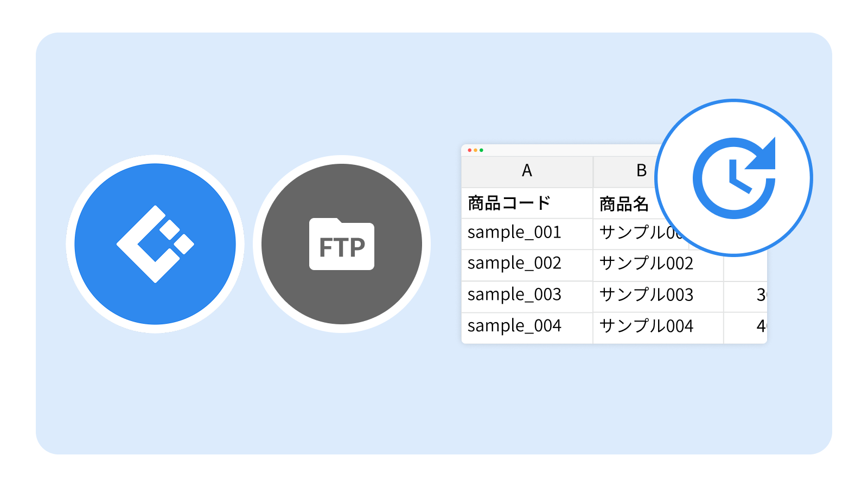Select column A header

click(527, 171)
